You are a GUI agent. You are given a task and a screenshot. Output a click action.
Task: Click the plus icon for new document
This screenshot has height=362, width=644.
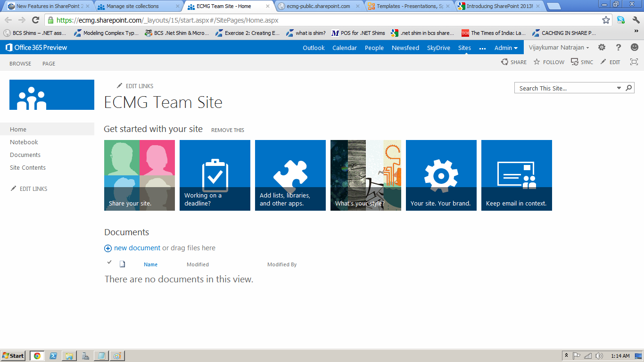pyautogui.click(x=108, y=248)
